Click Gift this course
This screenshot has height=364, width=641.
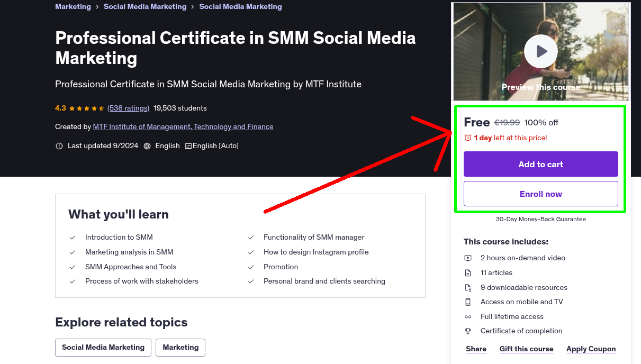[526, 349]
